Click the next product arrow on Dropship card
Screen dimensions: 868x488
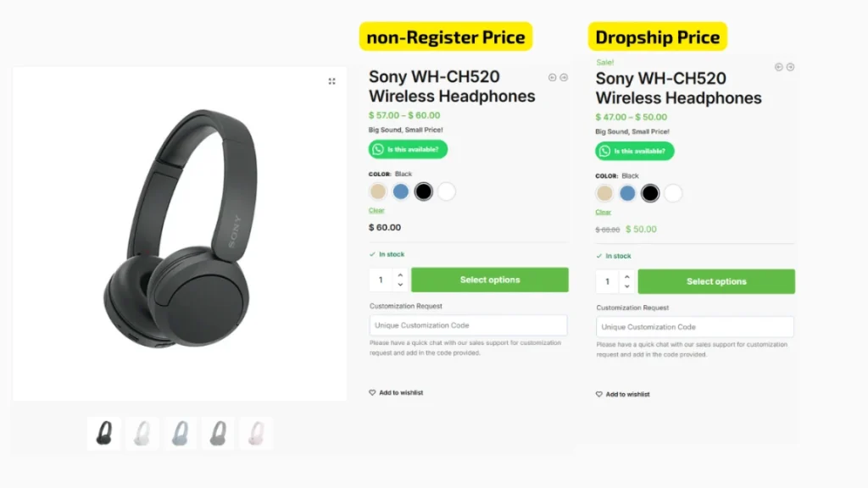790,67
